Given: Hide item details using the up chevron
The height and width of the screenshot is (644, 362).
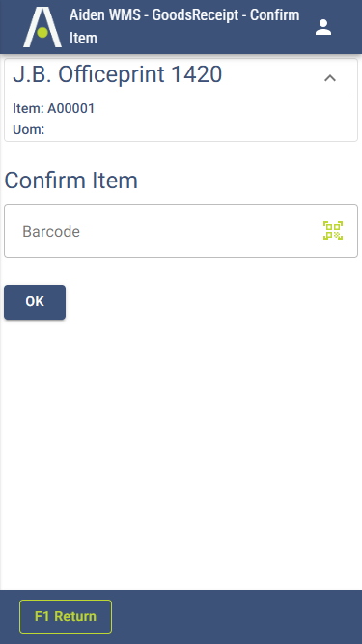Looking at the screenshot, I should pyautogui.click(x=330, y=78).
